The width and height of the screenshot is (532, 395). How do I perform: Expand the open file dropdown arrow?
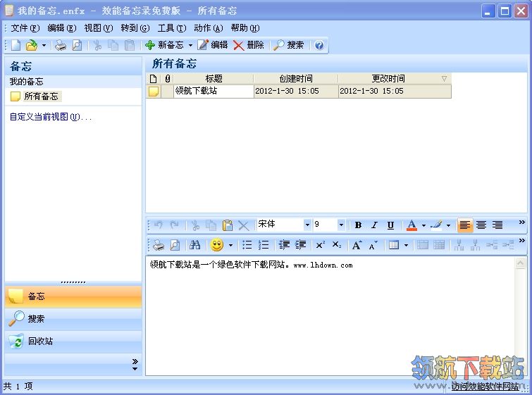click(x=44, y=45)
